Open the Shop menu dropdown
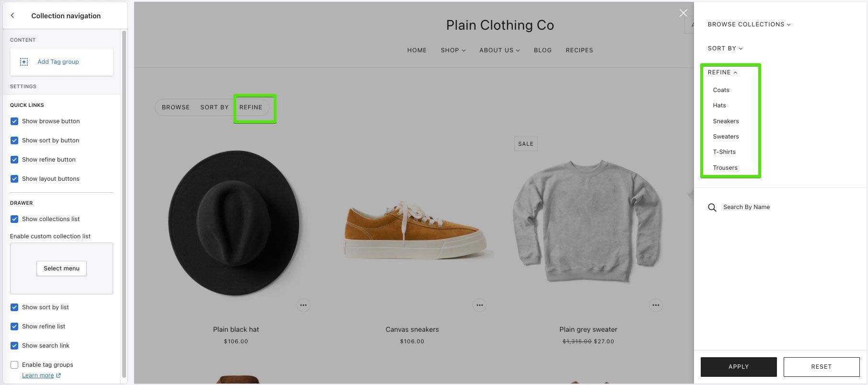 click(x=453, y=50)
